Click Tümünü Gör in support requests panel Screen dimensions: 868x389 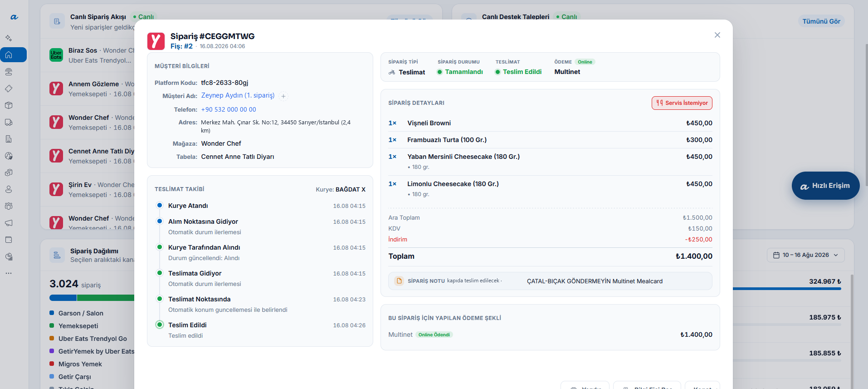pos(821,21)
